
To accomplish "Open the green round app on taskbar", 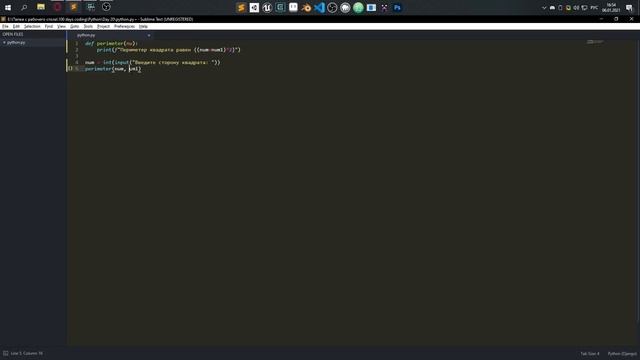I will click(358, 7).
